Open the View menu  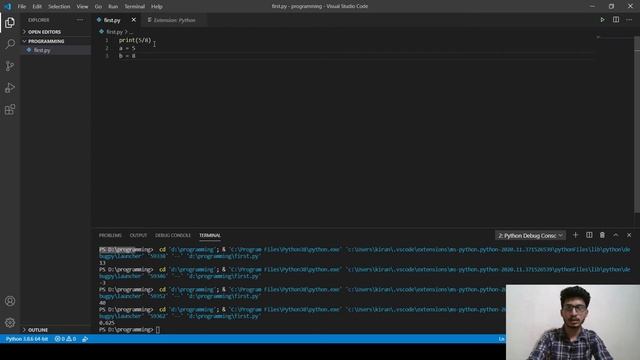82,7
